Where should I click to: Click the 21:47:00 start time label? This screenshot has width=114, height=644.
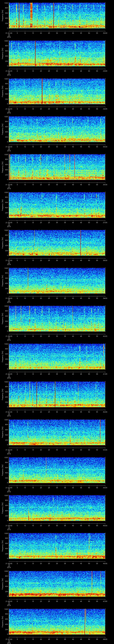click(x=9, y=639)
